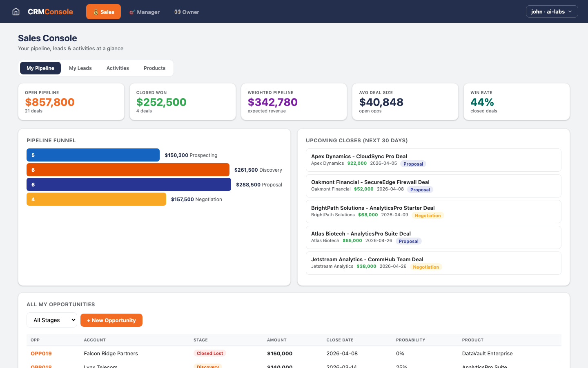Open the Products tab
Image resolution: width=588 pixels, height=368 pixels.
point(154,68)
